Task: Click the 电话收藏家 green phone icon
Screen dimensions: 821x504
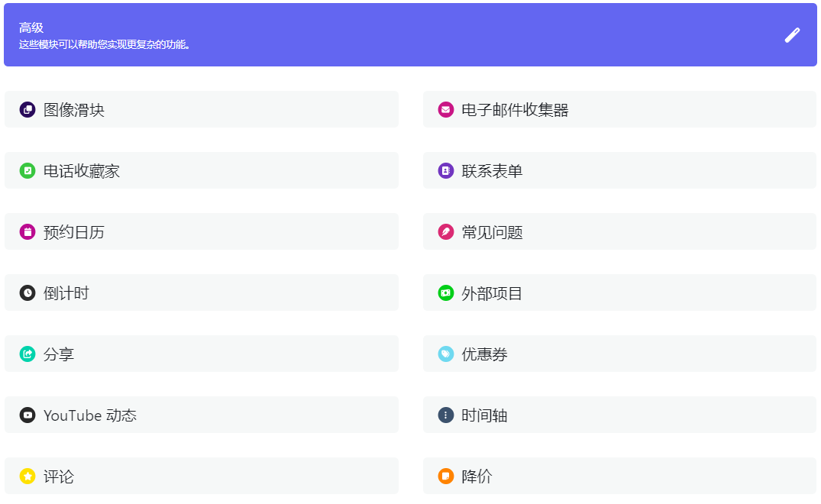Action: coord(27,171)
